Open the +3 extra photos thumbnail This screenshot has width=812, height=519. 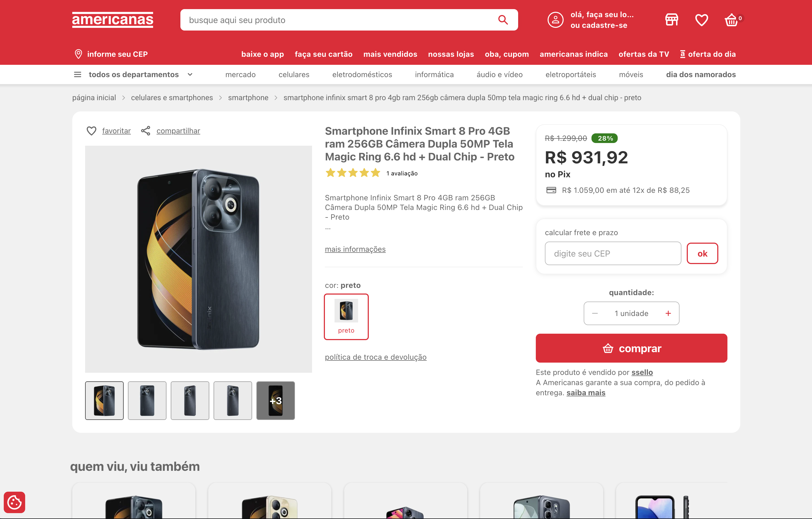pos(275,401)
